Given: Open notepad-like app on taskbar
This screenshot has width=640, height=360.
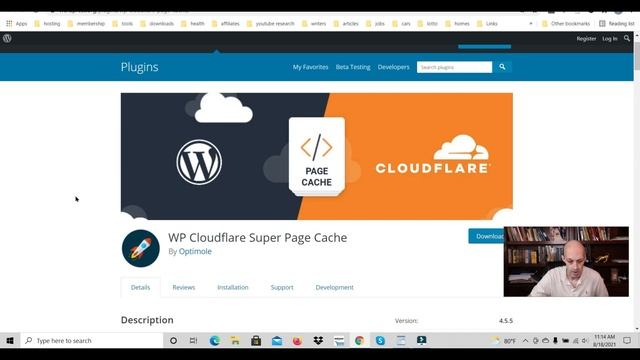Looking at the screenshot, I should click(x=401, y=340).
